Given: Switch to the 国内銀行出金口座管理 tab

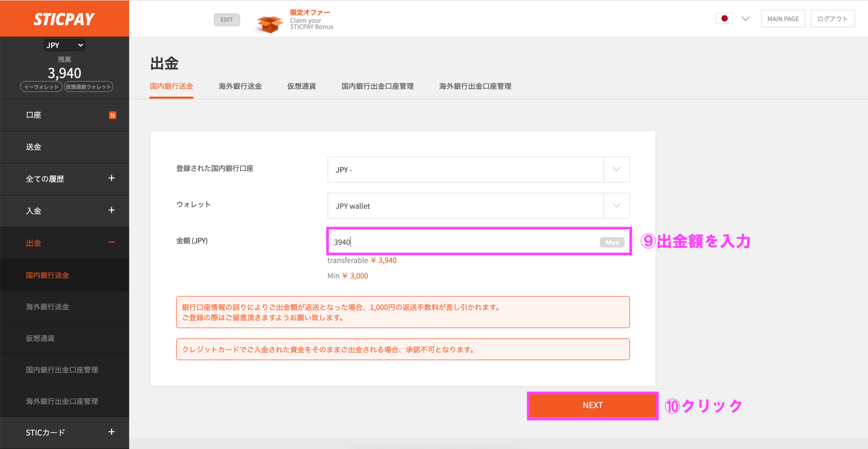Looking at the screenshot, I should [x=377, y=86].
